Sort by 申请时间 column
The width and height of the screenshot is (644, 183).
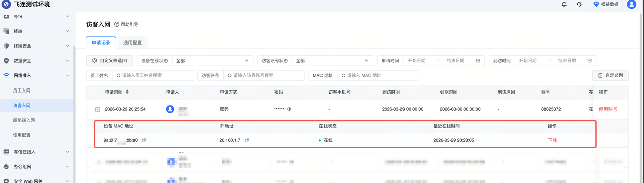[x=127, y=92]
